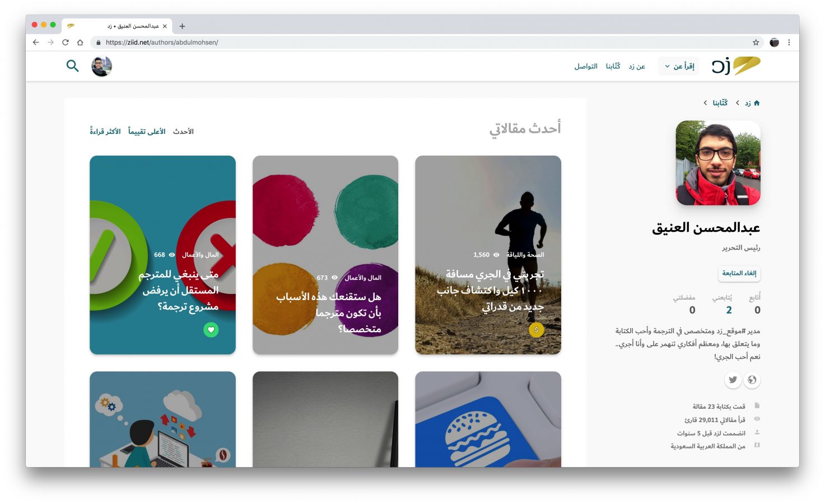
Task: Click the yellow dollar badge on running article
Action: 537,330
